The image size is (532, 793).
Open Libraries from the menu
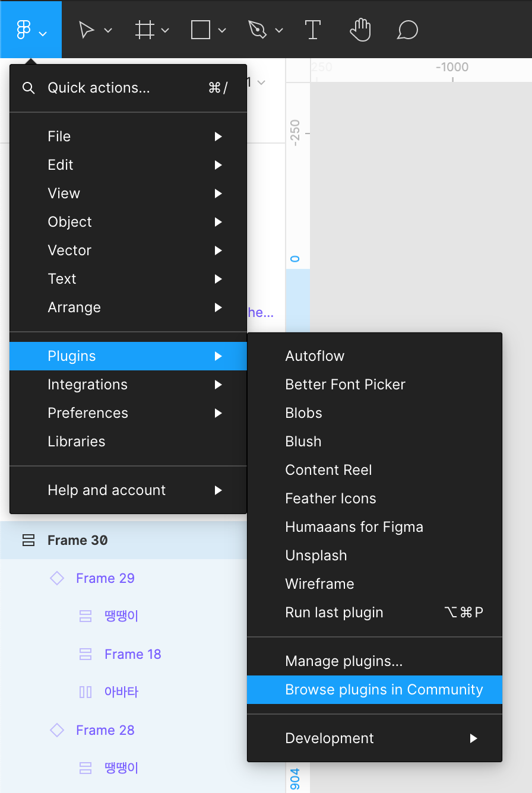[128, 442]
